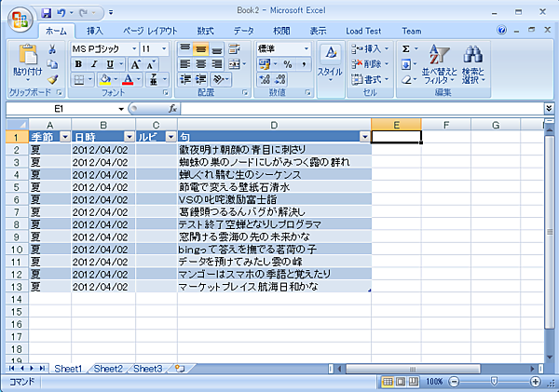
Task: Open the 検索と選択 binoculars tool
Action: click(x=473, y=63)
